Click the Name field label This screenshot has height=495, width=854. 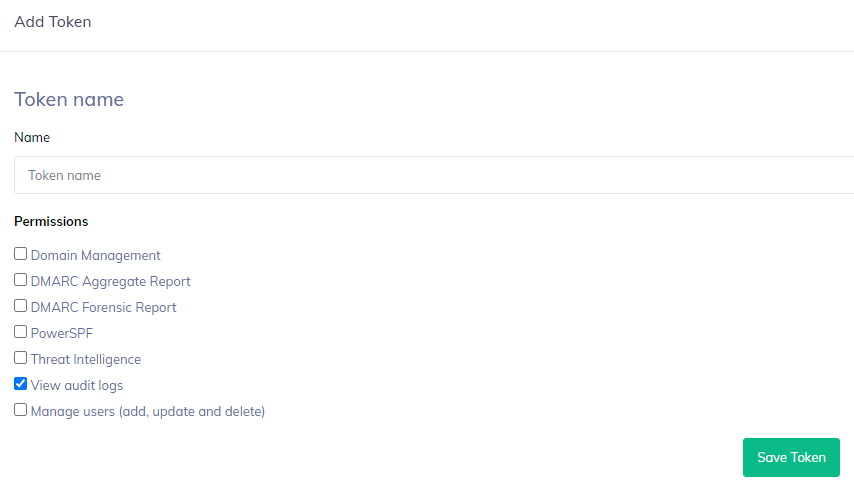(32, 138)
